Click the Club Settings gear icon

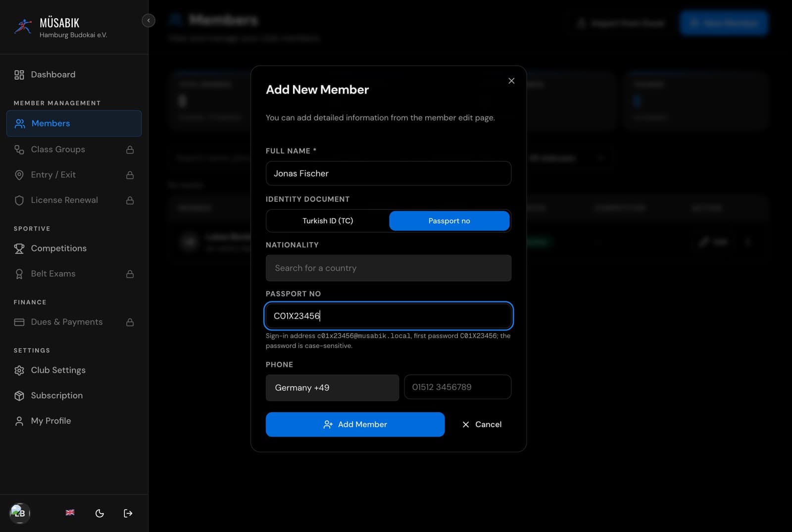click(x=19, y=370)
